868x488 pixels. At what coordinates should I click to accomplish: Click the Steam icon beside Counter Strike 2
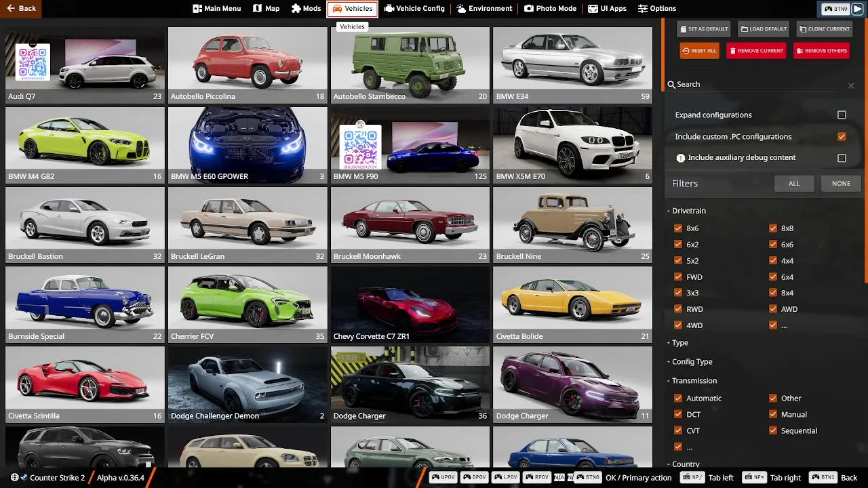pyautogui.click(x=24, y=478)
